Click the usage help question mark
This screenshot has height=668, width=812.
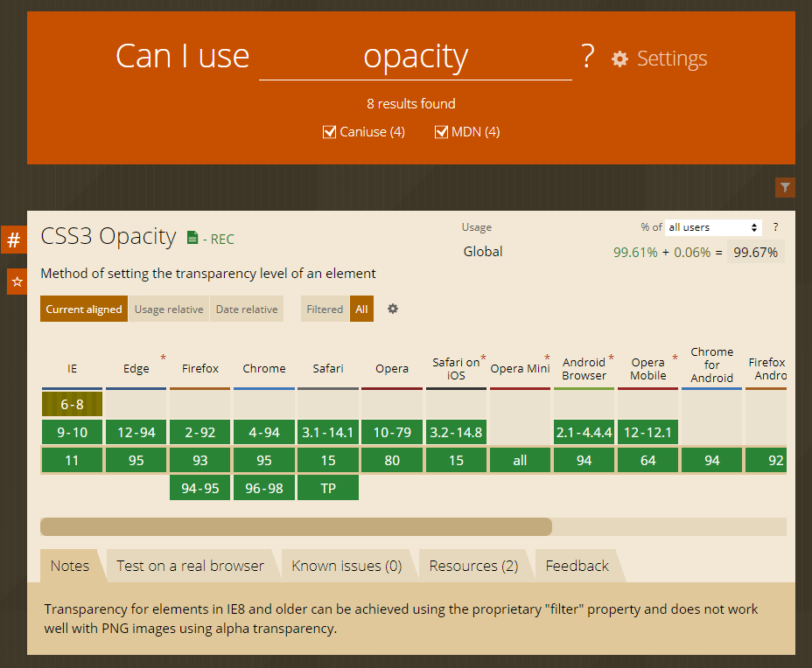pos(775,226)
